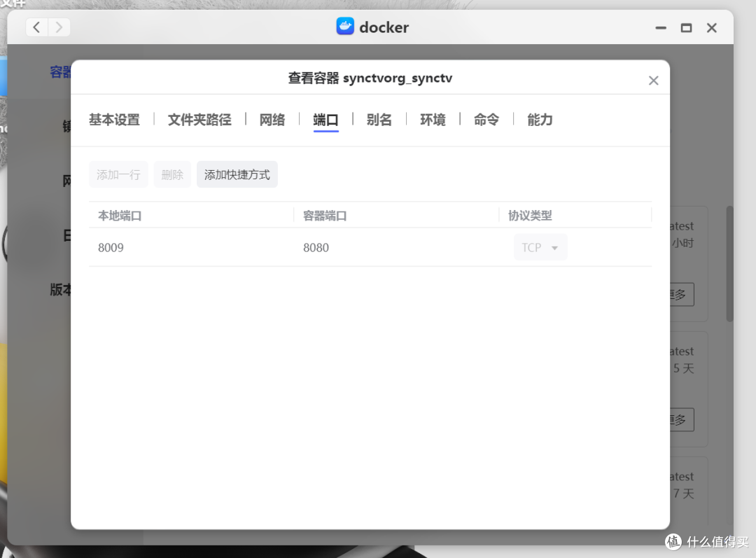Select the 端口 tab
Viewport: 756px width, 558px height.
coord(326,120)
